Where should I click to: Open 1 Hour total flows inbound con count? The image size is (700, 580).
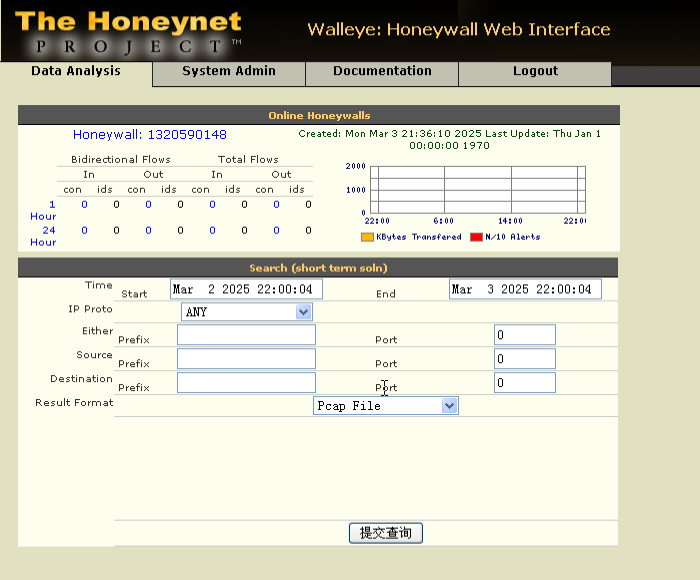(x=212, y=204)
